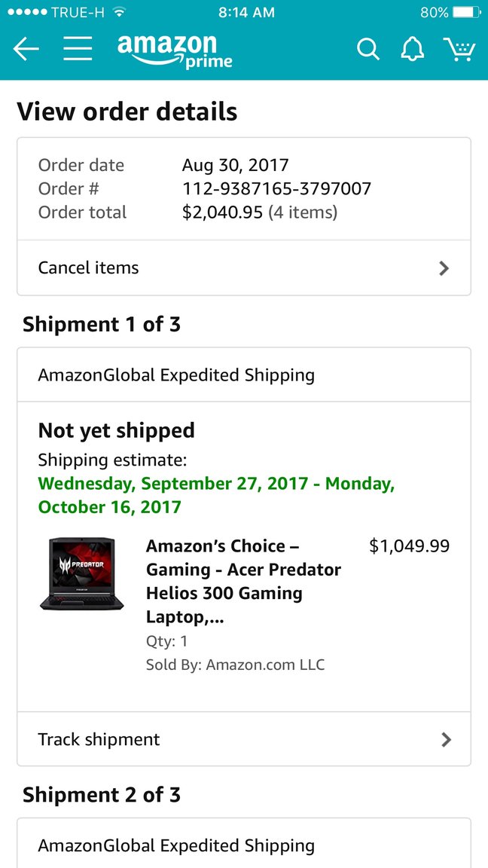This screenshot has height=868, width=488.
Task: Tap the green shipping estimate dates
Action: pos(216,495)
